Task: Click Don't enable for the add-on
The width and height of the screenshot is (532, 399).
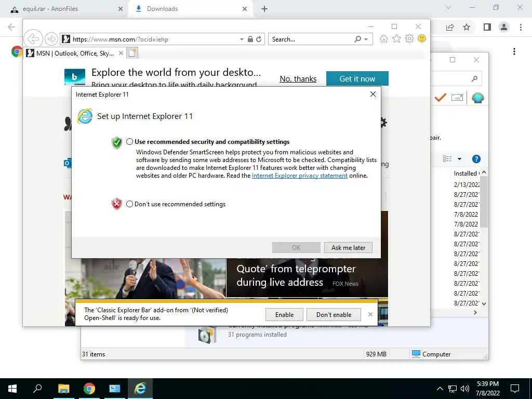Action: pos(334,314)
